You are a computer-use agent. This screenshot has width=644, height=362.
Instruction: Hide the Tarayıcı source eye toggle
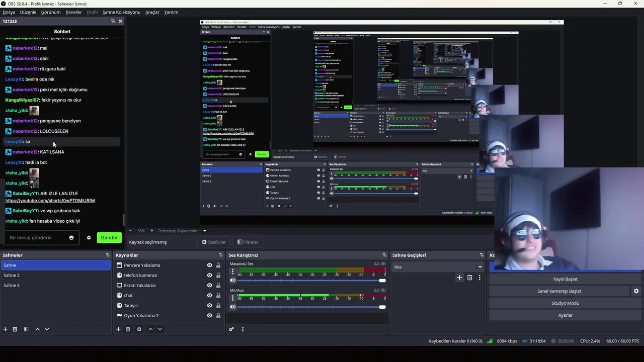210,306
